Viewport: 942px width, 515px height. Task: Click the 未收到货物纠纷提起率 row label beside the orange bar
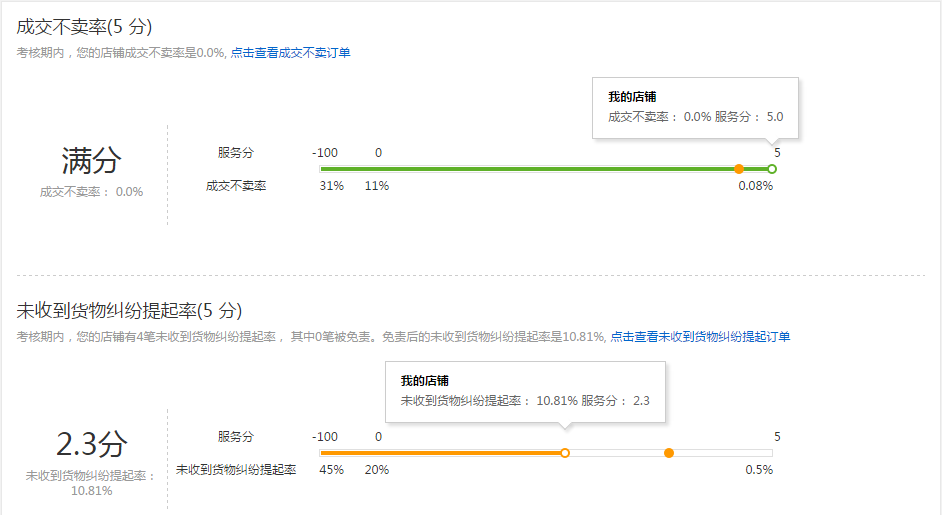(236, 469)
